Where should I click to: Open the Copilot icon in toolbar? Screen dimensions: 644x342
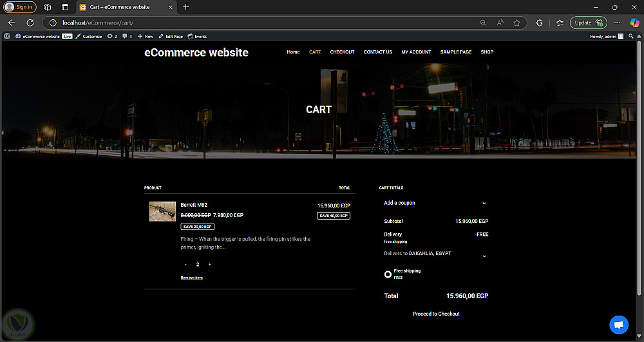pos(634,23)
